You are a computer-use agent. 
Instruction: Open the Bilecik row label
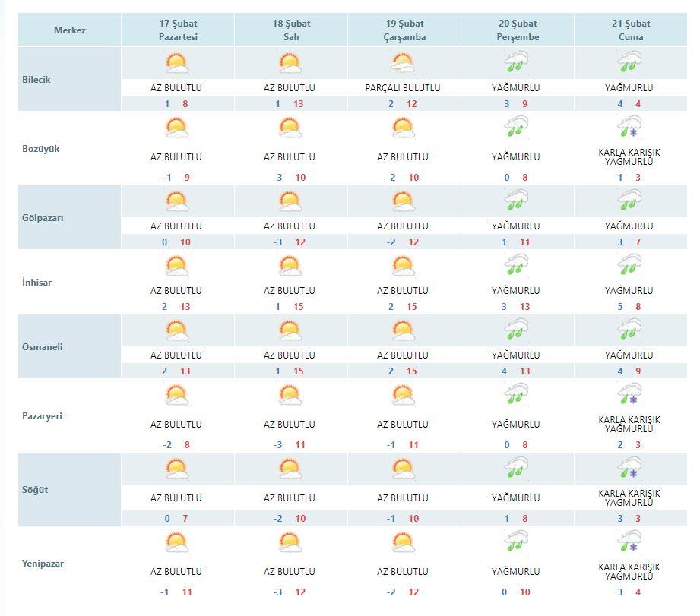point(36,80)
